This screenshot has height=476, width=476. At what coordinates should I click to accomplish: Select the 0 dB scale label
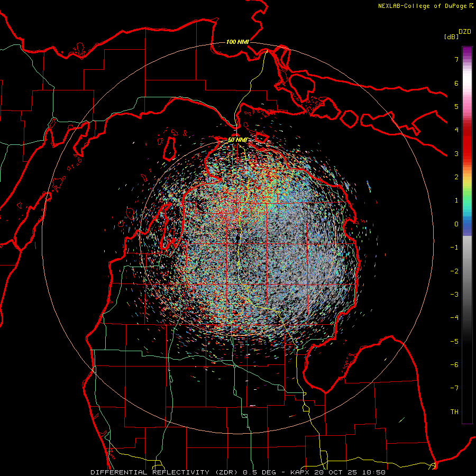click(456, 224)
